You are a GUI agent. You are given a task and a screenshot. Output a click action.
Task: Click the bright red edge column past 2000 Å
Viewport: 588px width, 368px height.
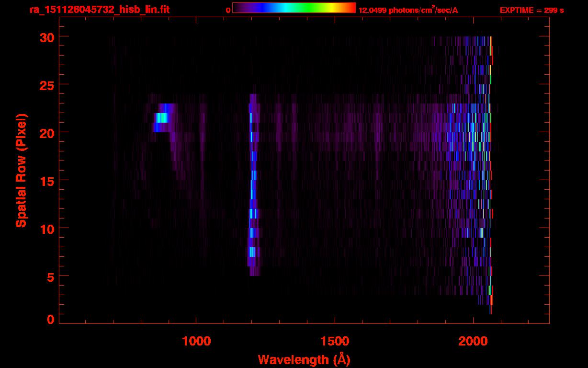point(491,175)
